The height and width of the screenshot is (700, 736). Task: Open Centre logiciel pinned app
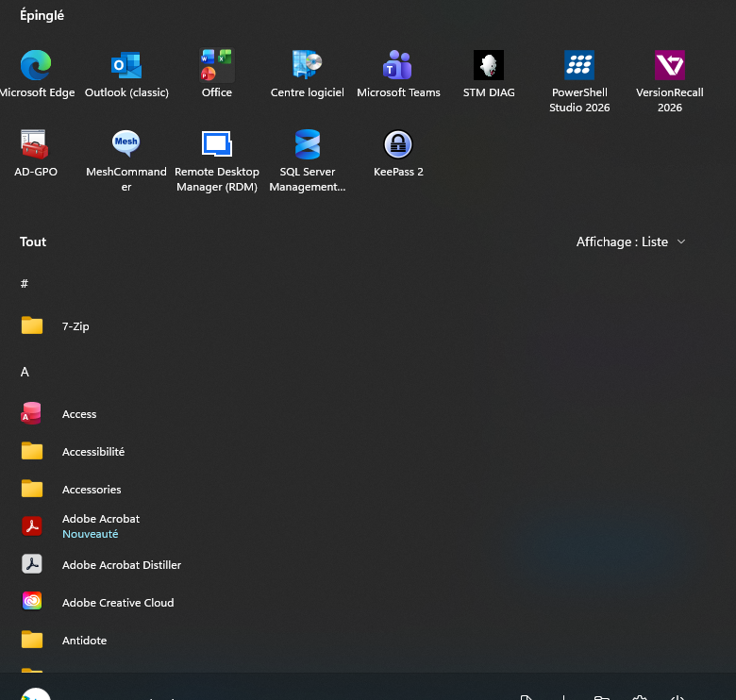[308, 75]
